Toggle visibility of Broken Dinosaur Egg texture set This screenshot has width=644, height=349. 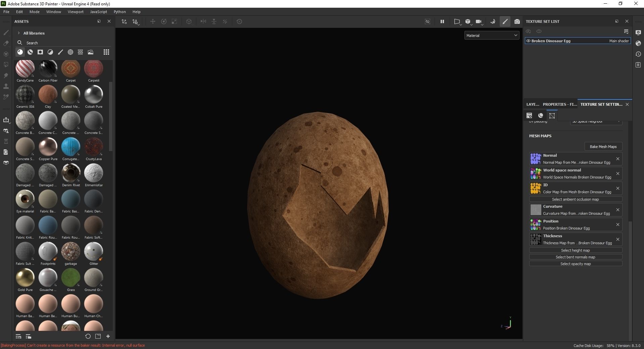point(528,41)
